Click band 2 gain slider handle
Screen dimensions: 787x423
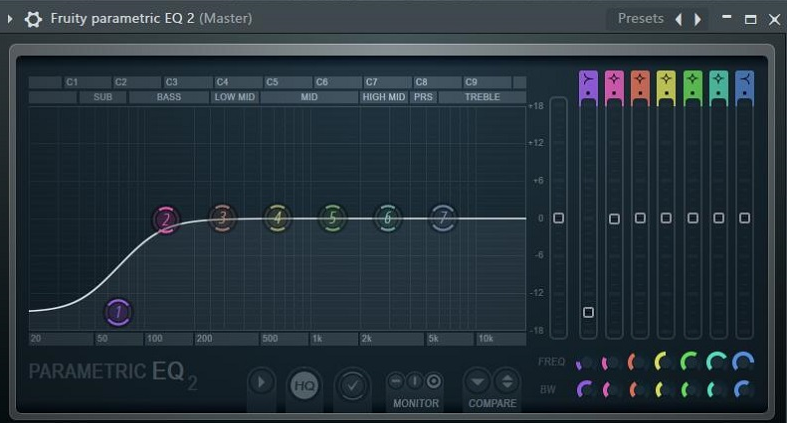click(614, 219)
